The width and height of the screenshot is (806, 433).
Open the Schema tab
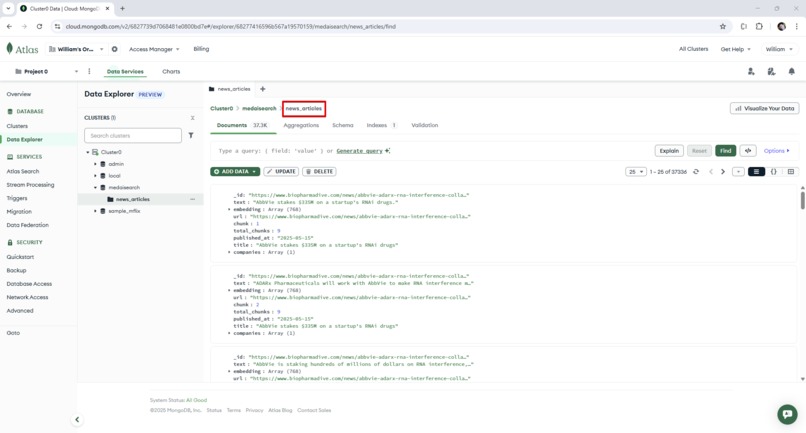coord(342,125)
